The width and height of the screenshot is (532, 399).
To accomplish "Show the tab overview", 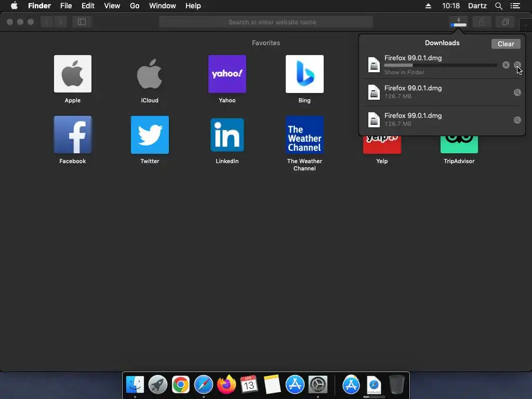I will (x=506, y=22).
